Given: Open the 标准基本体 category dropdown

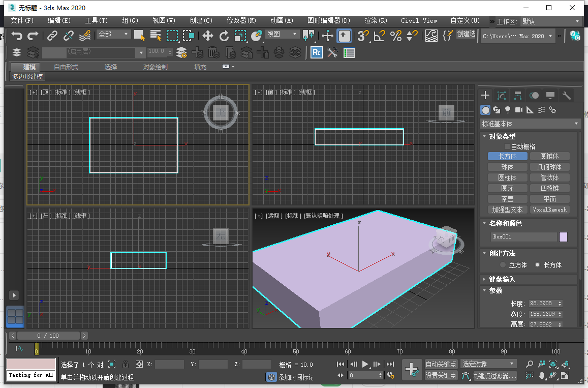Looking at the screenshot, I should point(530,124).
